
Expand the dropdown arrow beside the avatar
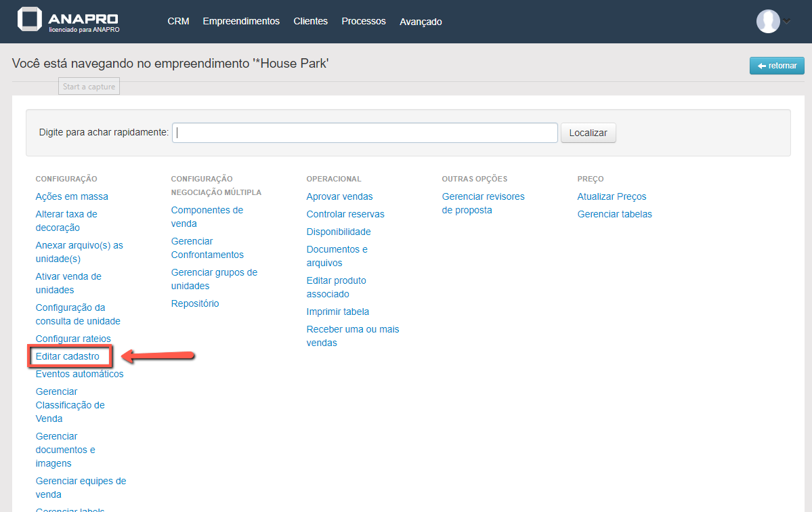tap(787, 22)
